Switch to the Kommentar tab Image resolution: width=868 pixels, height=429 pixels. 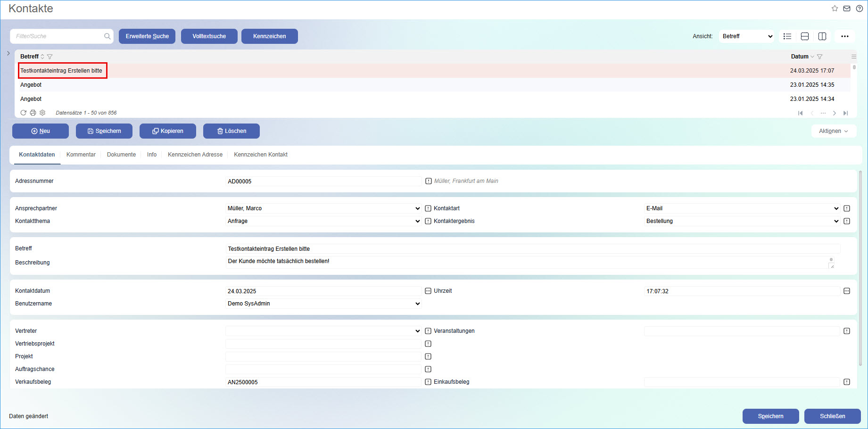81,155
